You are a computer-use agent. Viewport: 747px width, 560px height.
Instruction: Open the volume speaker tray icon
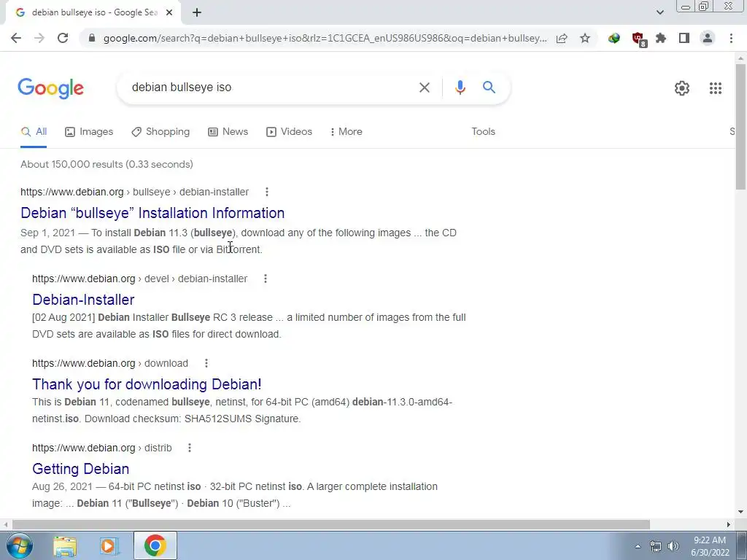click(x=673, y=546)
